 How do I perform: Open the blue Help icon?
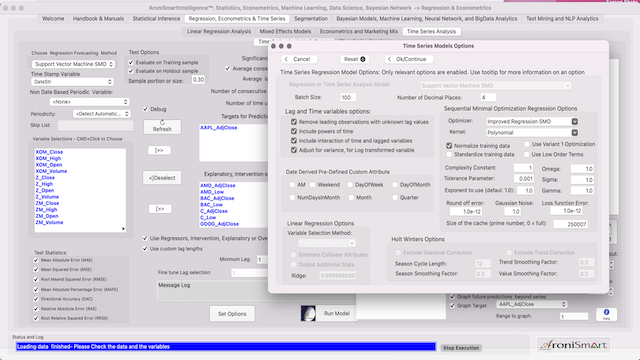606,314
